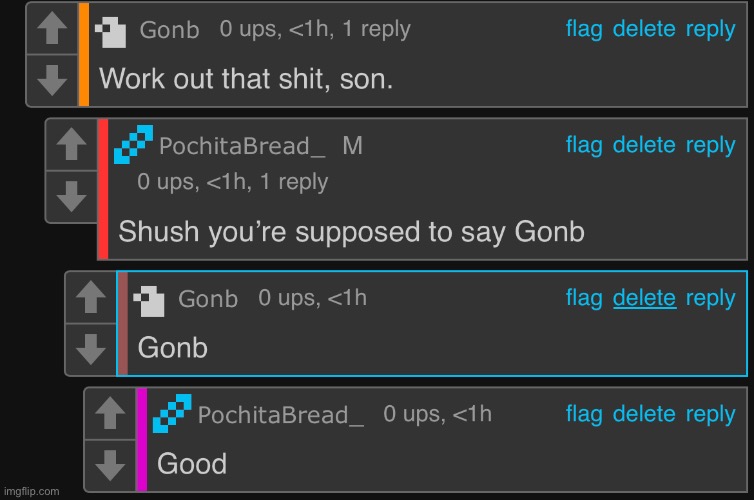The image size is (754, 500).
Task: Downvote Gonb's "Work out that shit, son" comment
Action: pyautogui.click(x=51, y=77)
